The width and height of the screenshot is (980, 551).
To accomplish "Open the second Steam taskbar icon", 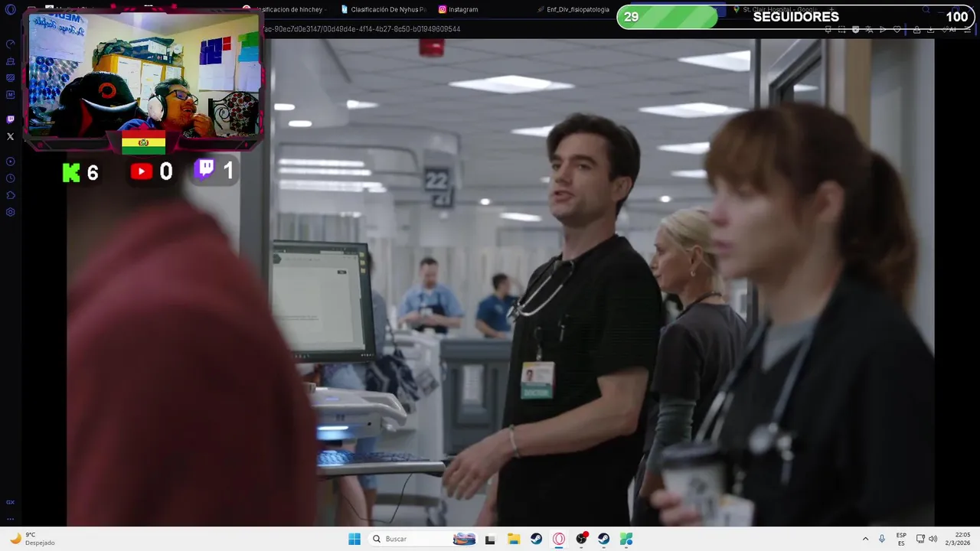I will tap(604, 539).
